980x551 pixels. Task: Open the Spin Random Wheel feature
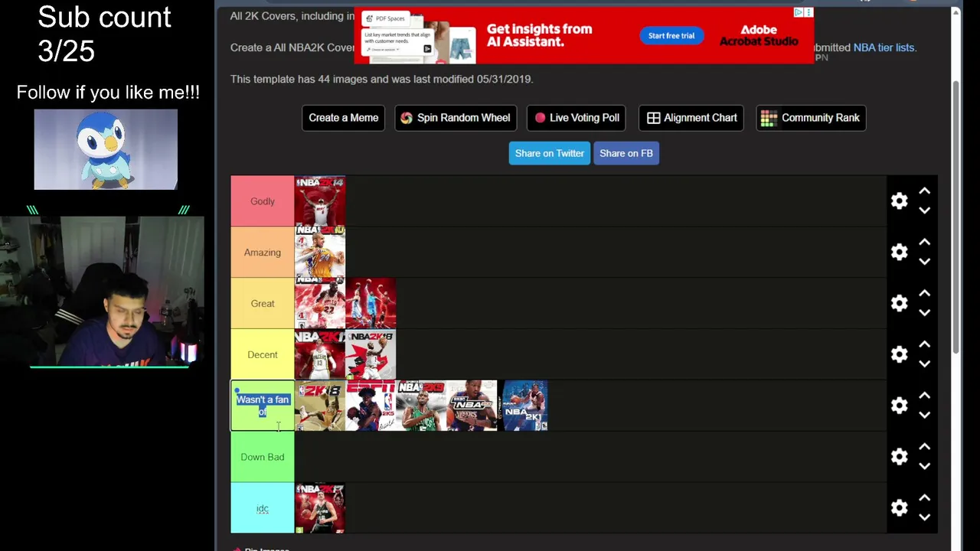tap(456, 118)
